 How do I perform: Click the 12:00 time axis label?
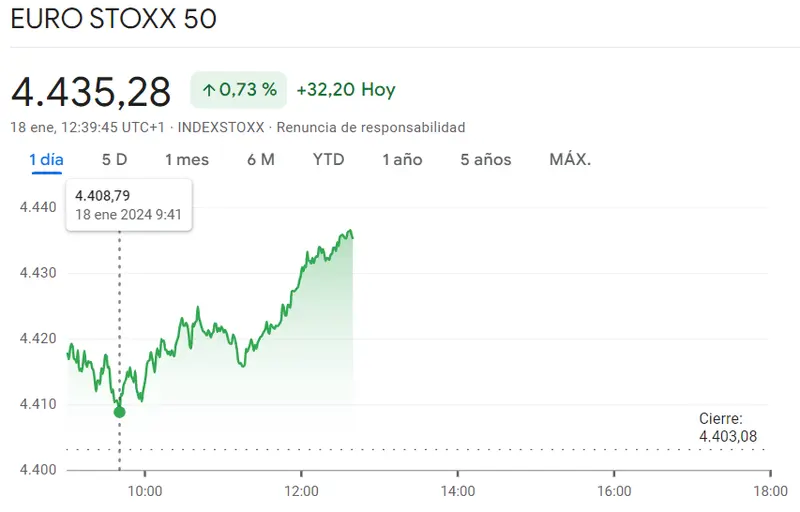301,491
